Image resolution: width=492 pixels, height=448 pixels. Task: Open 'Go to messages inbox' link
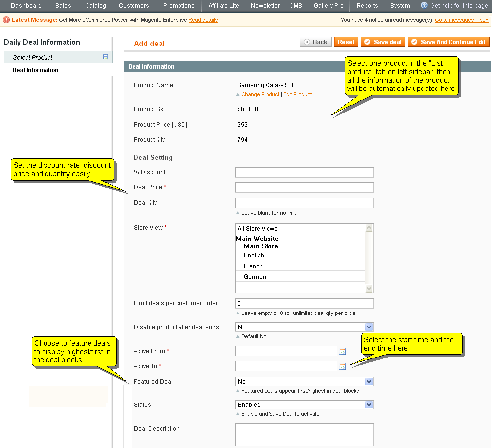461,20
